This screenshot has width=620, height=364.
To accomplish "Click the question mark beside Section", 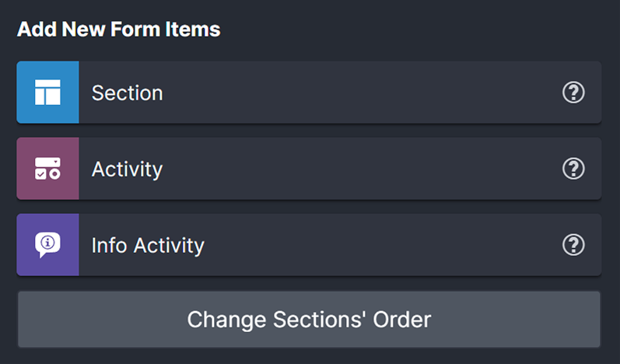I will click(x=573, y=93).
